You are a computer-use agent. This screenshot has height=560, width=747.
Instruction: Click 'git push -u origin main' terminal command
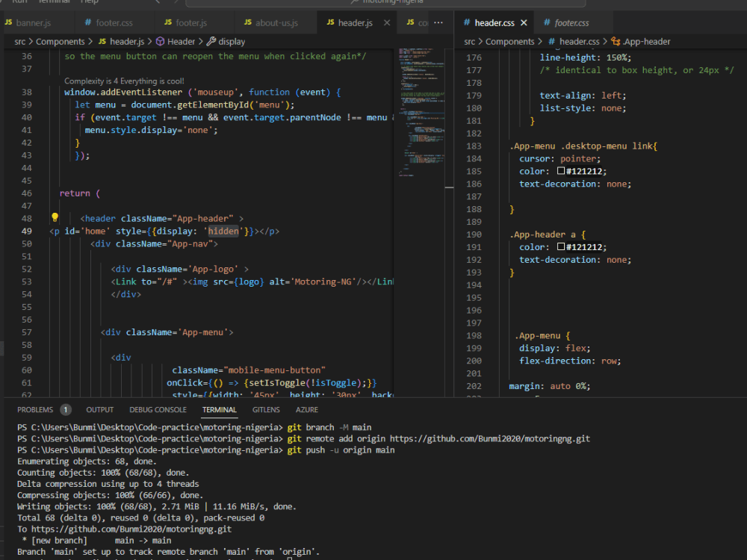pyautogui.click(x=341, y=450)
